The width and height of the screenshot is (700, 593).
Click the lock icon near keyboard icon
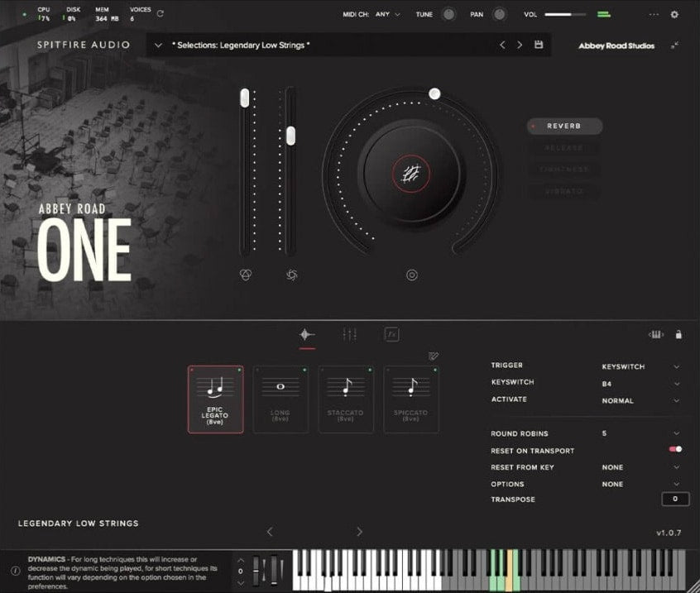pos(678,335)
